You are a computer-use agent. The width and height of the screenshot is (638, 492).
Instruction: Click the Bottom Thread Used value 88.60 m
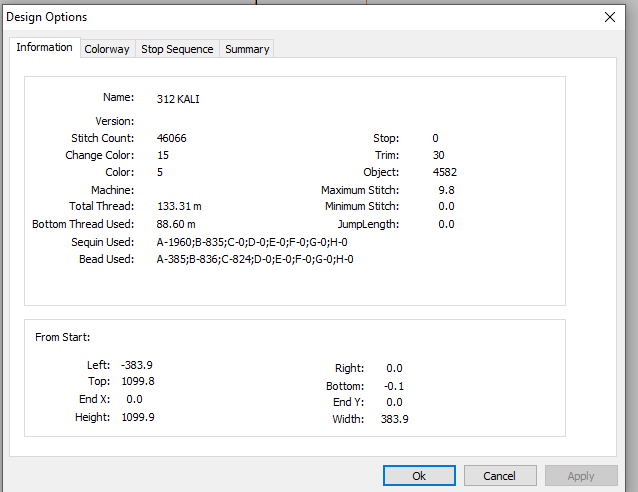[176, 224]
